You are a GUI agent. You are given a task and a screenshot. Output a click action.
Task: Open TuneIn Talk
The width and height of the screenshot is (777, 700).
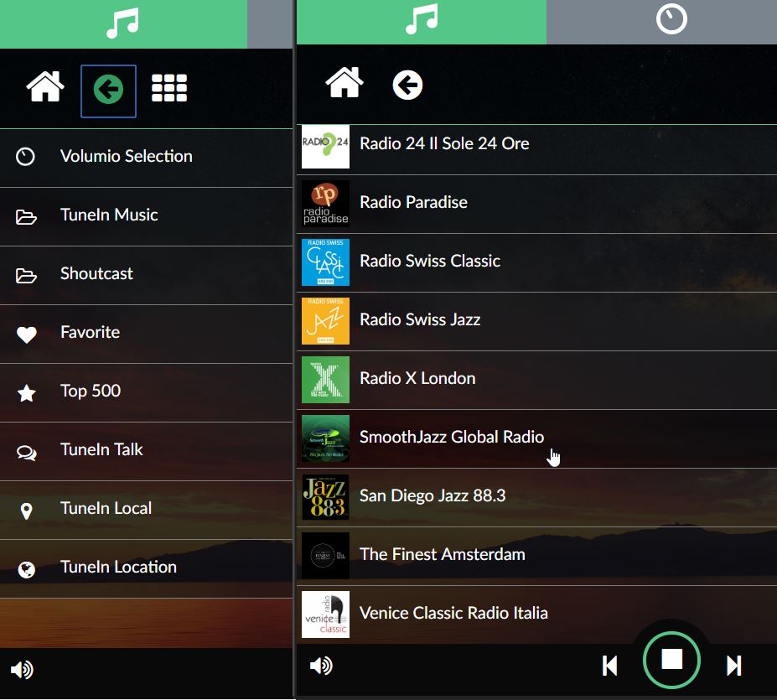coord(146,451)
